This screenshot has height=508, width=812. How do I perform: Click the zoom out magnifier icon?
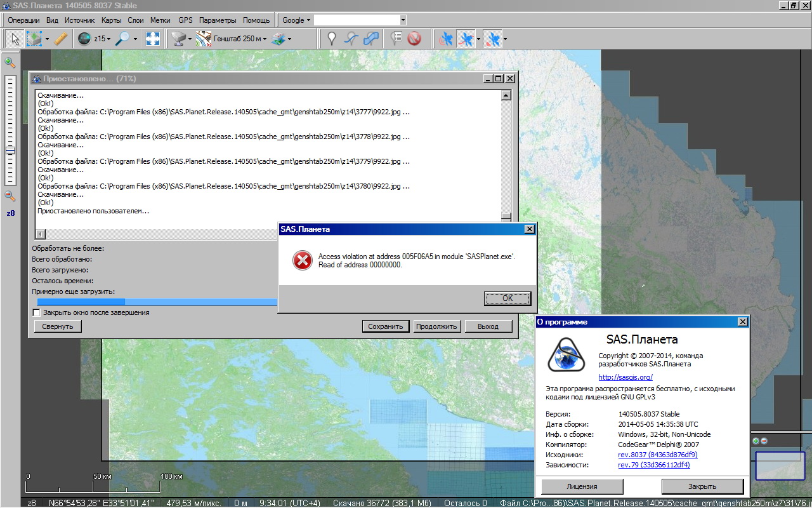point(10,196)
